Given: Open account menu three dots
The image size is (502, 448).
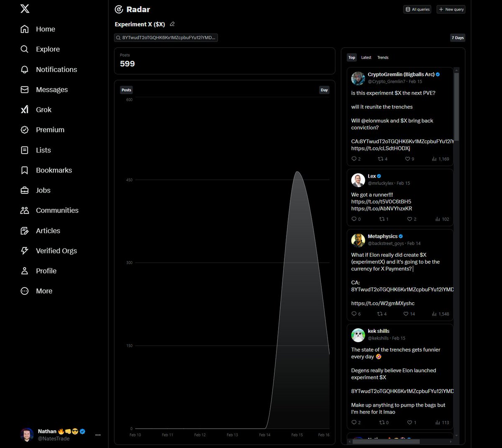Looking at the screenshot, I should coord(98,435).
